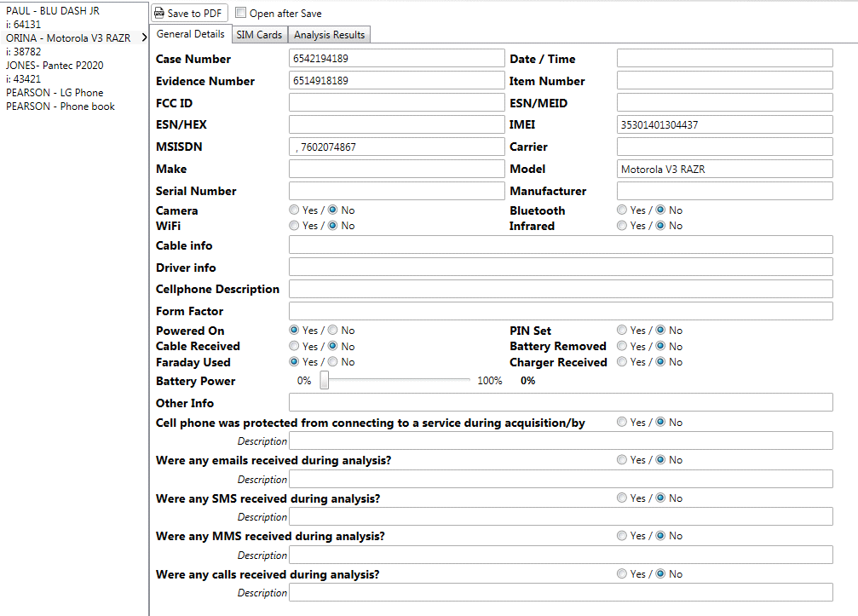Screen dimensions: 858x616
Task: Click the Battery Power slider thumb
Action: click(325, 380)
